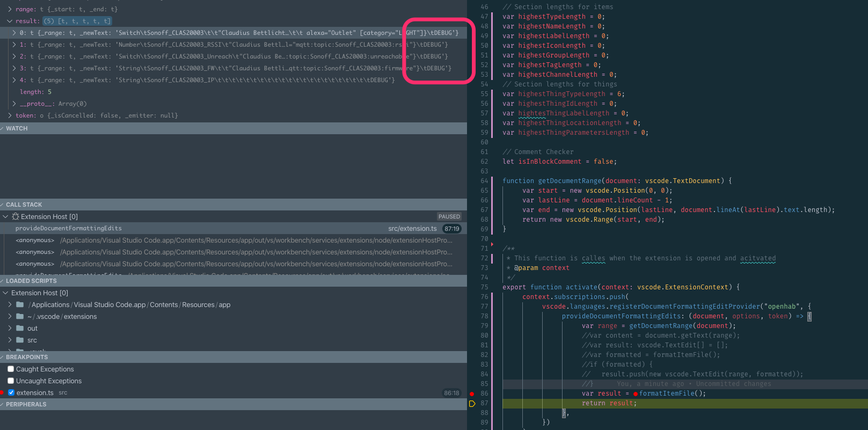Image resolution: width=868 pixels, height=430 pixels.
Task: Expand result item 1 Number Sonoff_CLAS20003_RSSI
Action: (14, 45)
